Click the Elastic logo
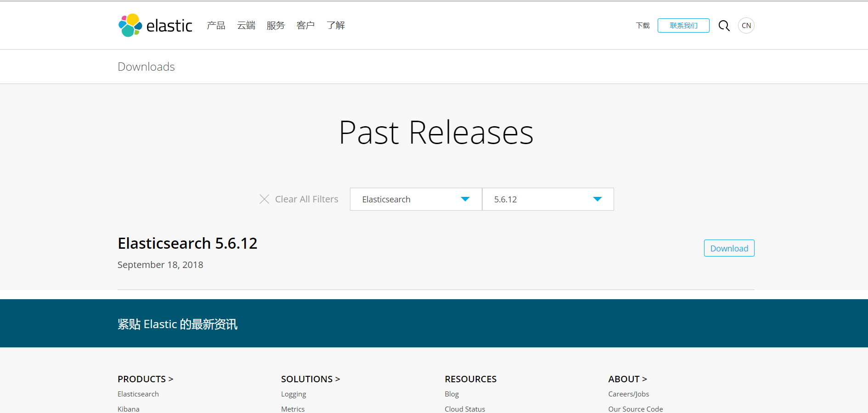This screenshot has height=413, width=868. [x=155, y=25]
